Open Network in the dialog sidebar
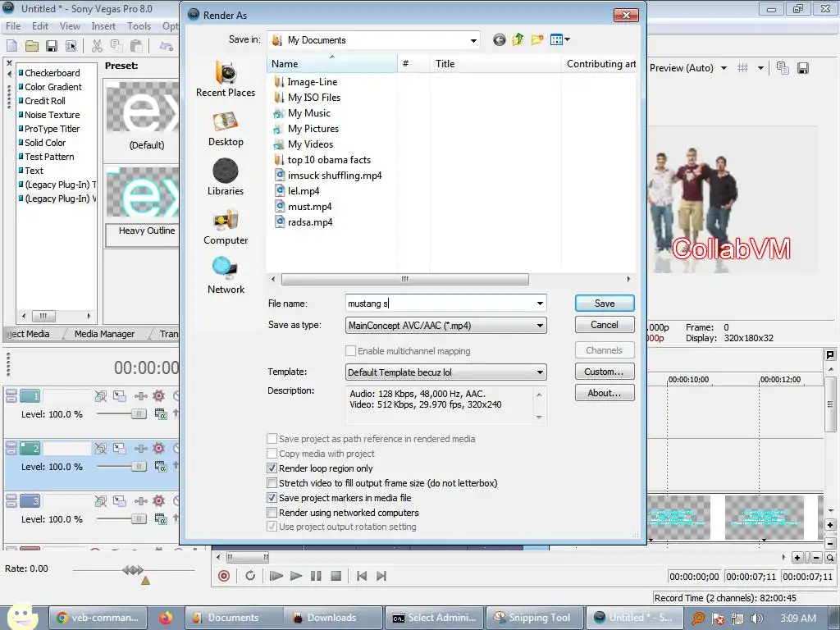This screenshot has height=630, width=840. point(226,276)
